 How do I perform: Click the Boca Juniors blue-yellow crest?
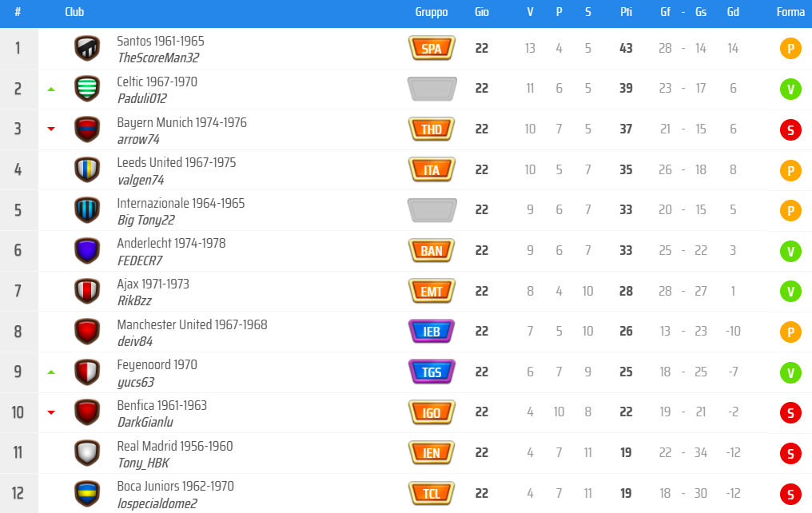pos(87,493)
